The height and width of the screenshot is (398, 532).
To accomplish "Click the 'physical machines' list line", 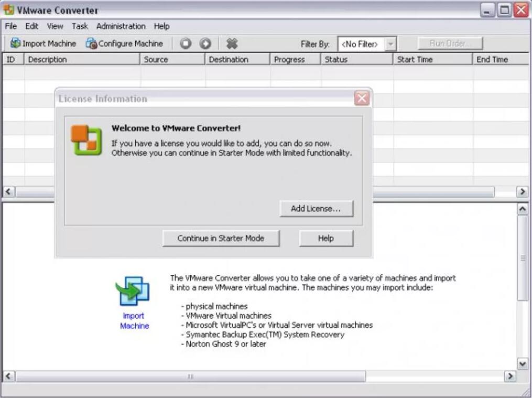I will click(215, 306).
